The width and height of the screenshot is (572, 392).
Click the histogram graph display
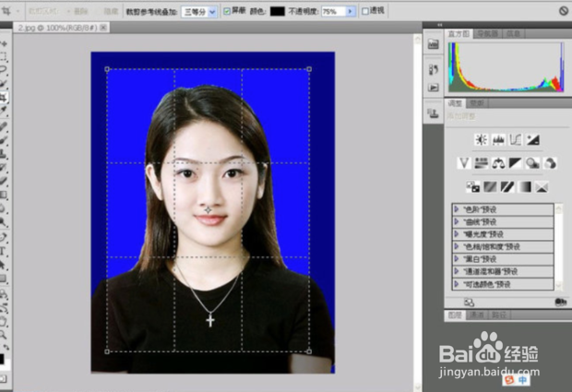(506, 66)
